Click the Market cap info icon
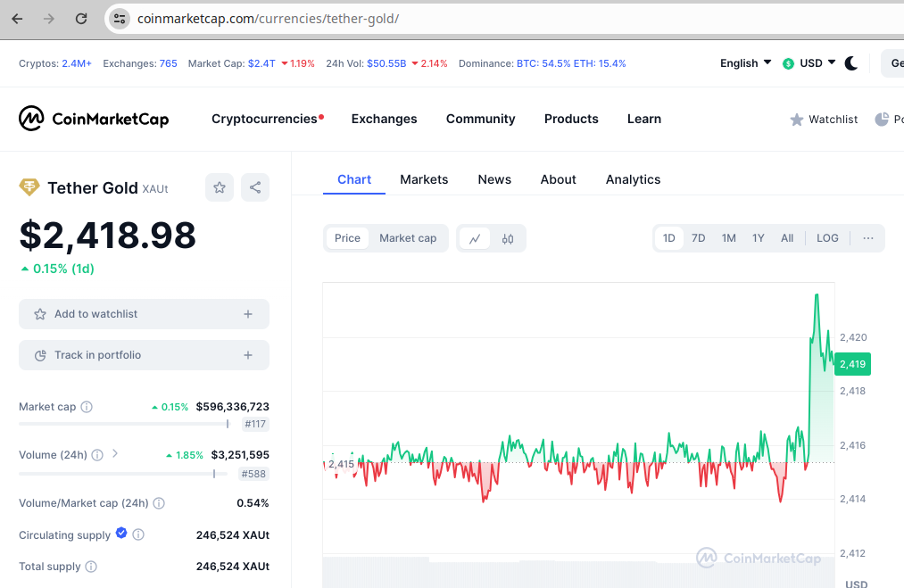This screenshot has width=904, height=588. click(x=87, y=407)
